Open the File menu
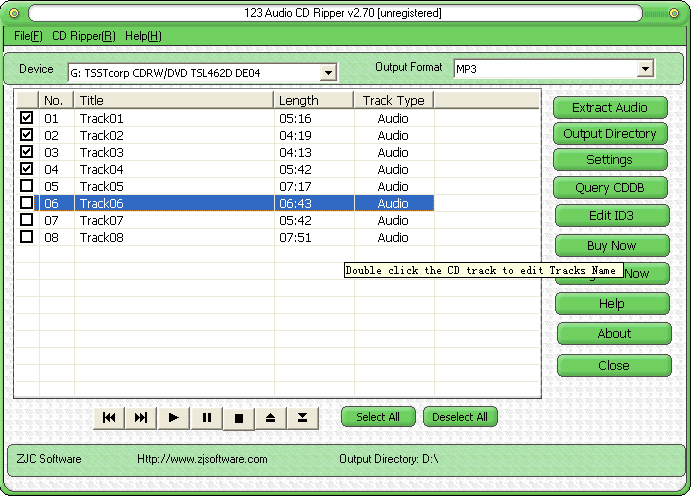 click(x=28, y=36)
